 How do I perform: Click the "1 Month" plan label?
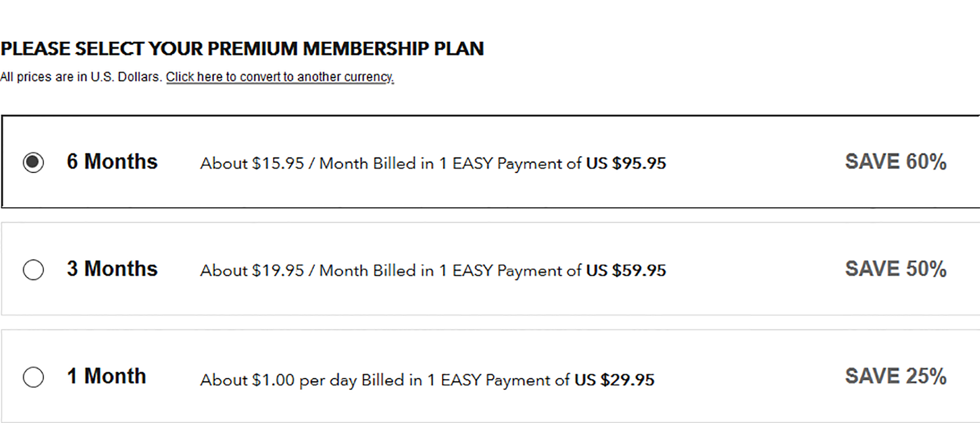(106, 376)
